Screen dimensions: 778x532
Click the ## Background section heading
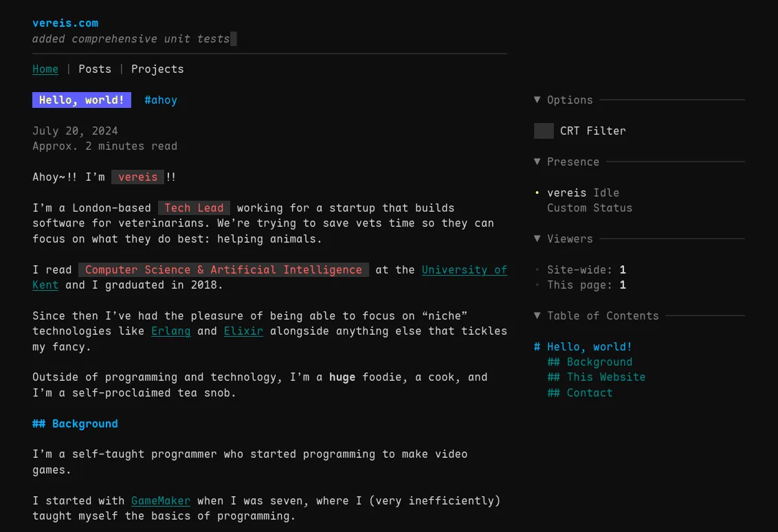(75, 423)
